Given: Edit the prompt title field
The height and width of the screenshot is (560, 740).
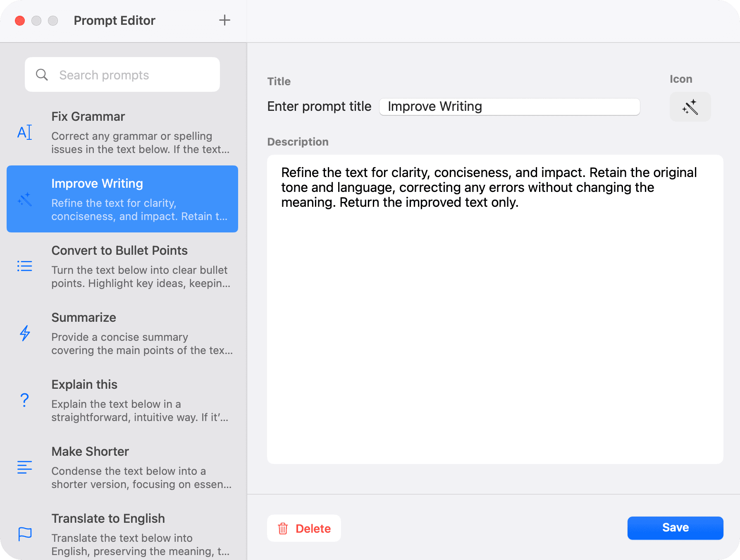Looking at the screenshot, I should [x=509, y=106].
